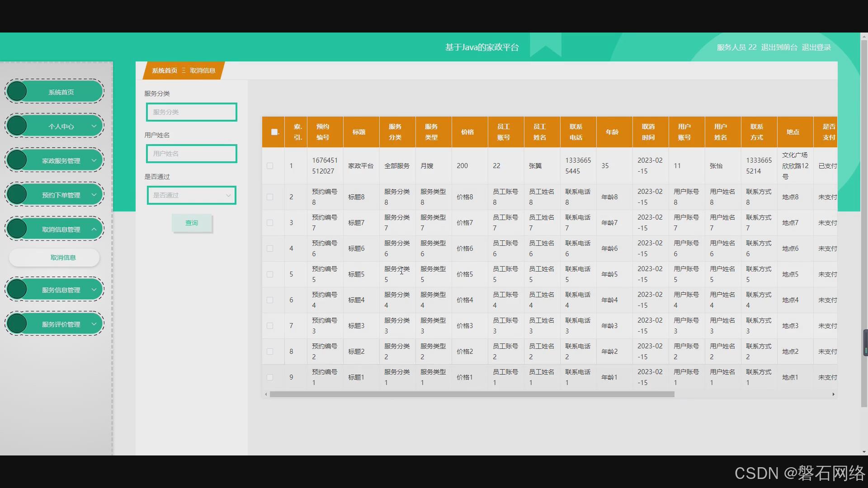Click the breadcrumb separator icon after 系统首页
Screen dimensions: 868x488
(x=184, y=70)
